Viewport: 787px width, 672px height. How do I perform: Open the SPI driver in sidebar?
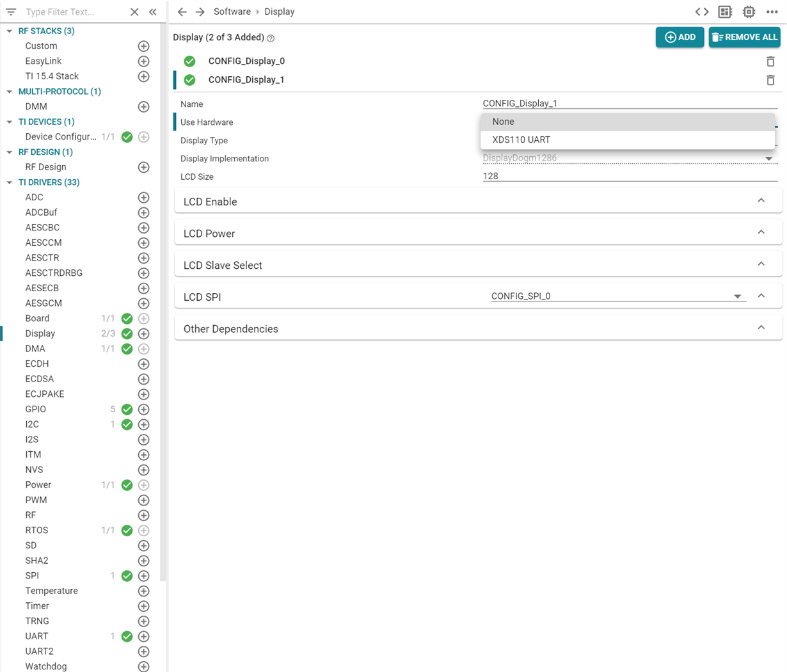point(32,576)
